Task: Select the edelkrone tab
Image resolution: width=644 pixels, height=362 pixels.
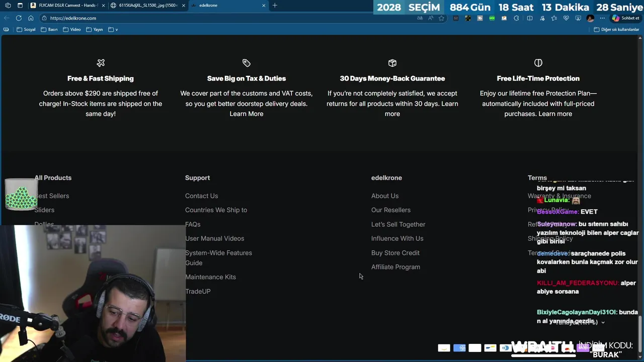Action: (228, 6)
